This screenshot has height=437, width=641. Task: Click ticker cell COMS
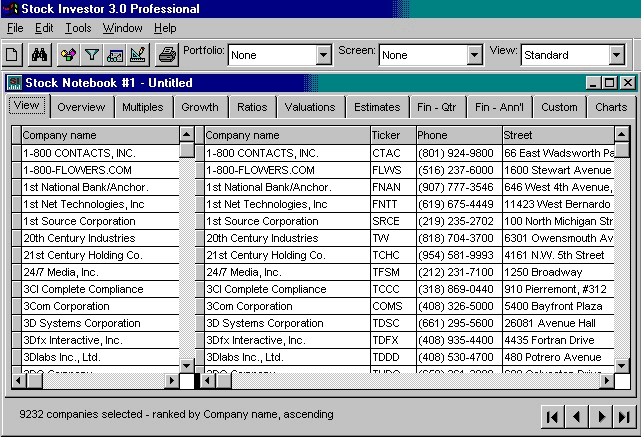392,306
